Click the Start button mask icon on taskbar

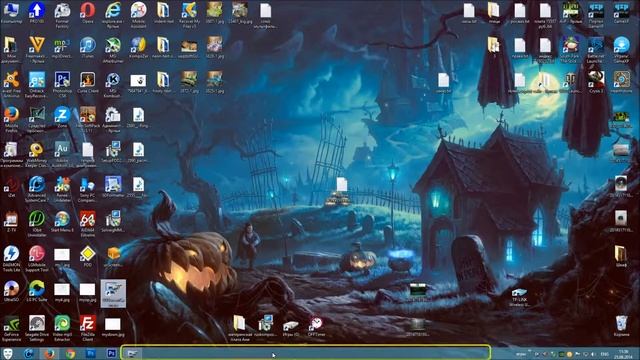pyautogui.click(x=8, y=353)
